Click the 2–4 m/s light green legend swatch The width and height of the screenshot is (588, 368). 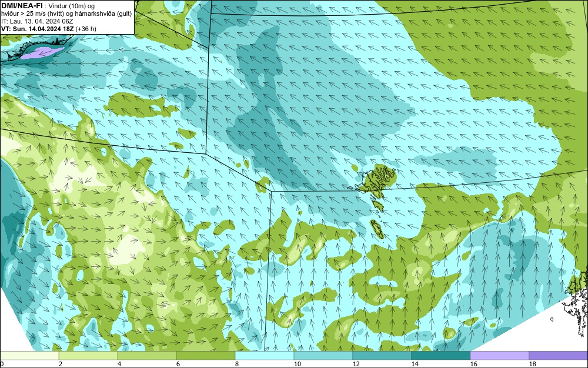point(88,356)
